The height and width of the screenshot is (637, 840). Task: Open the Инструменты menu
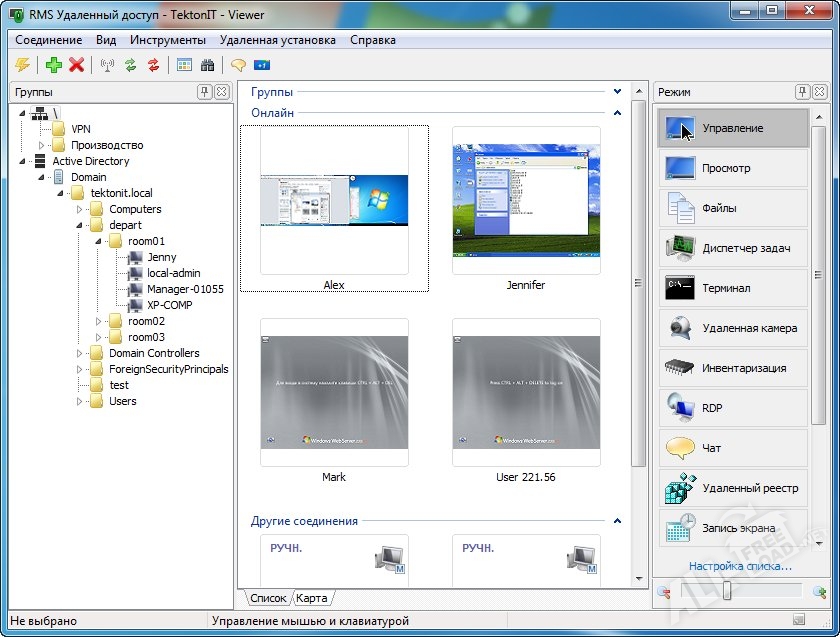pyautogui.click(x=167, y=40)
